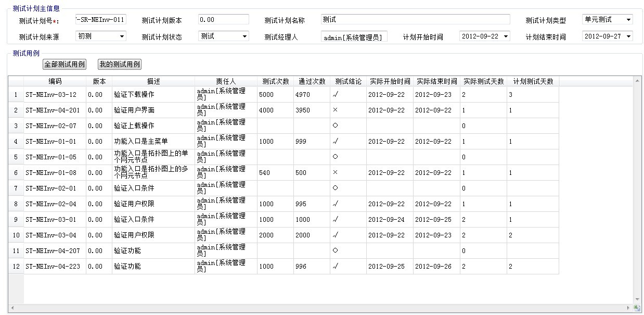The height and width of the screenshot is (315, 644).
Task: Click the vertical scrollbar down arrow
Action: 637,299
